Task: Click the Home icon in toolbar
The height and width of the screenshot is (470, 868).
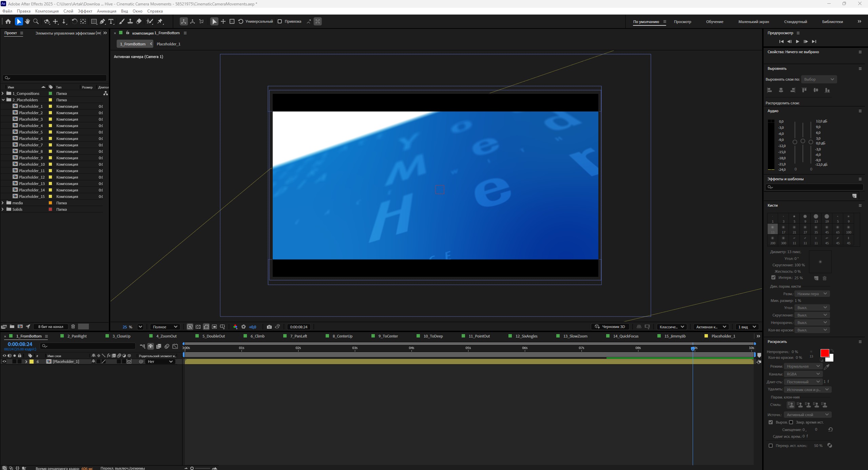Action: click(8, 21)
